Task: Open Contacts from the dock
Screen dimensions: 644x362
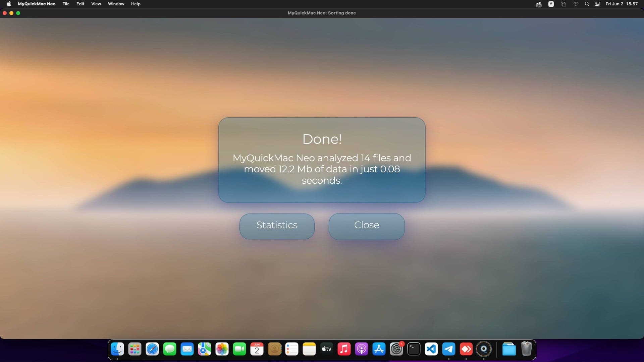Action: 274,349
